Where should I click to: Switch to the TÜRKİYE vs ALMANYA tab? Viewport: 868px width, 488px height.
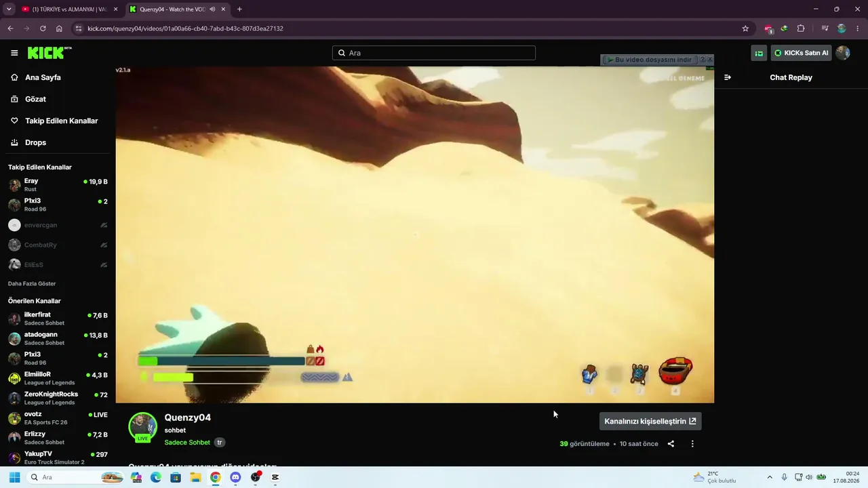68,9
